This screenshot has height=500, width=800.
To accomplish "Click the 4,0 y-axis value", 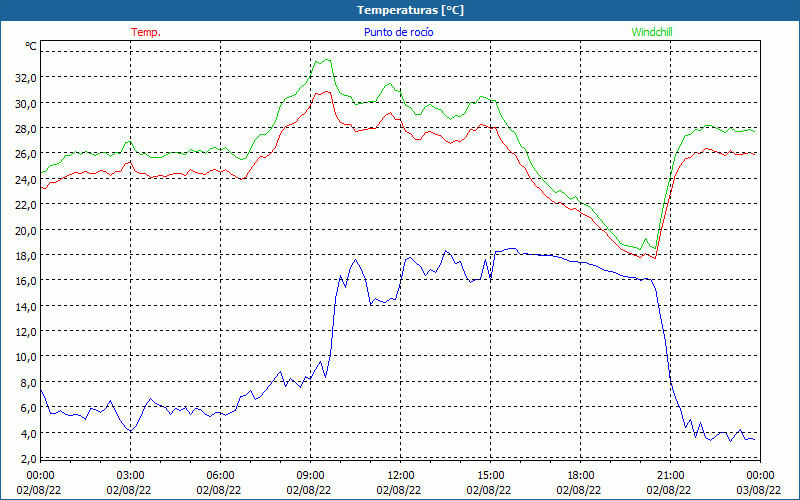I will point(29,433).
